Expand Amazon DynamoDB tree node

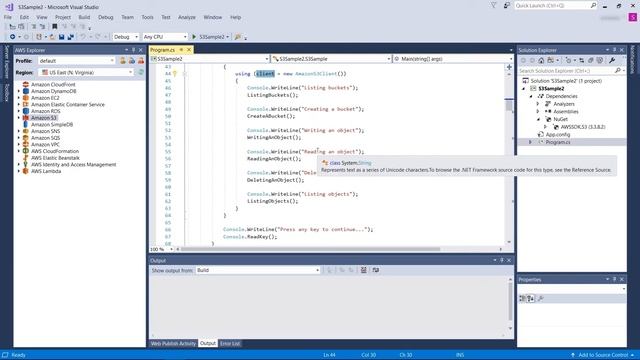(x=19, y=91)
